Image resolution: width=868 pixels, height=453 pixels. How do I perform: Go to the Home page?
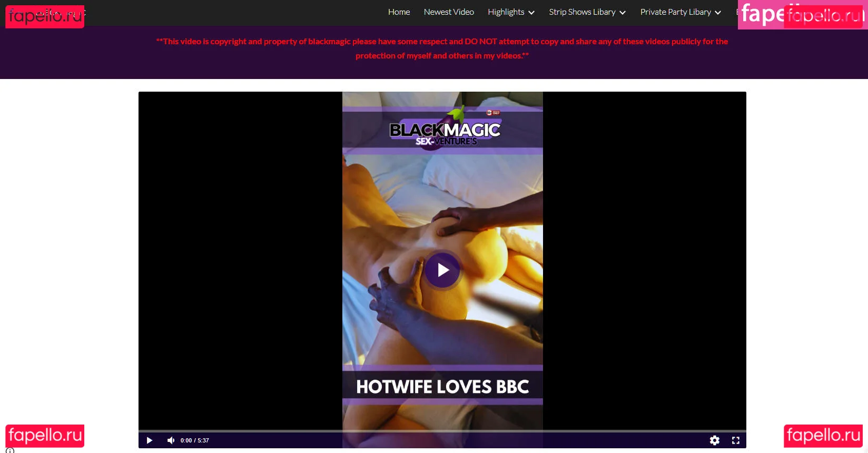point(399,12)
